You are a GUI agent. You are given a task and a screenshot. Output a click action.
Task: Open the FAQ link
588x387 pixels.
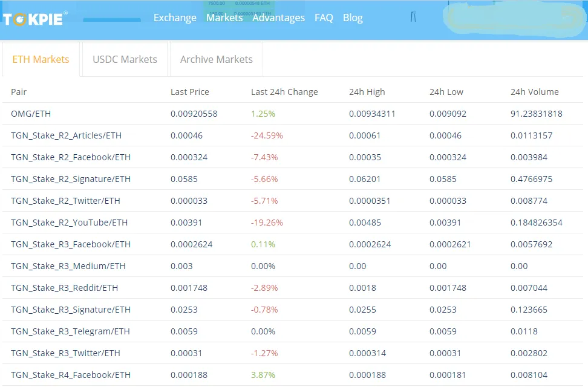(324, 18)
